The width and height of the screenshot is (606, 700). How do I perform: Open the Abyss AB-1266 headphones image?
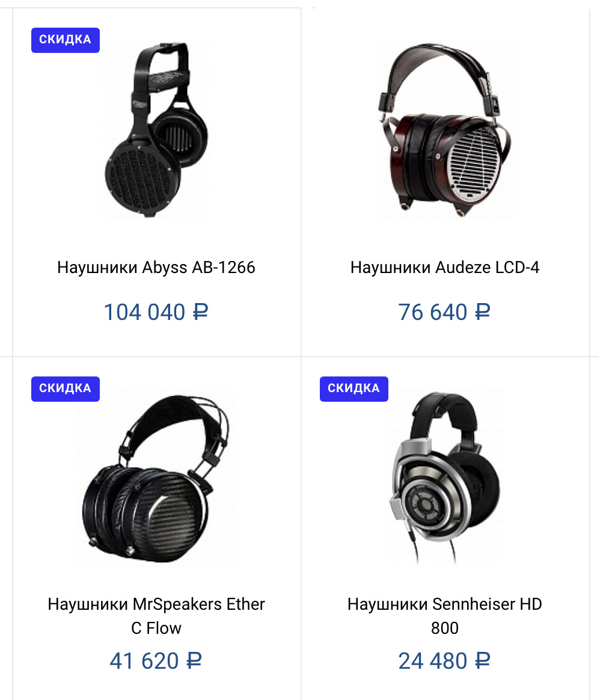click(156, 129)
